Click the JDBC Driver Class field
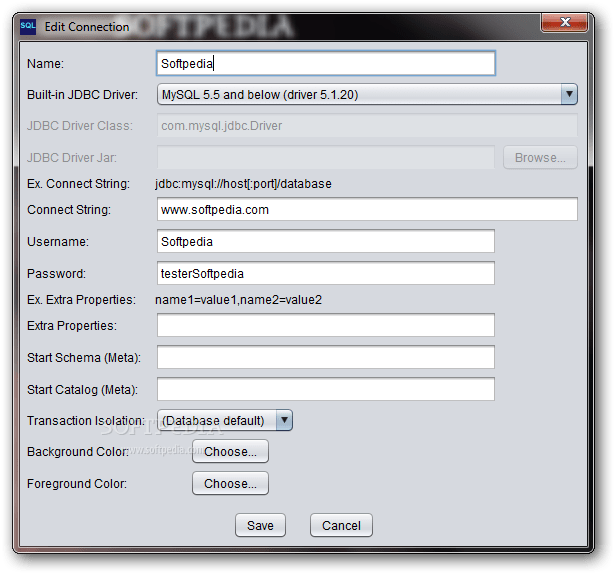This screenshot has height=574, width=615. pyautogui.click(x=367, y=126)
